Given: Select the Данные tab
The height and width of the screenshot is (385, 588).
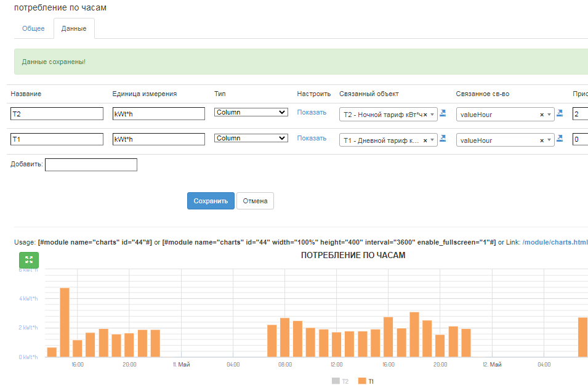Looking at the screenshot, I should coord(74,29).
